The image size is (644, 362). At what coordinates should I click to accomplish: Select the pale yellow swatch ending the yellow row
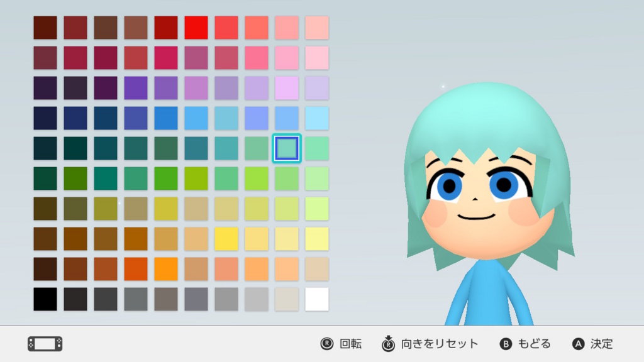[317, 239]
